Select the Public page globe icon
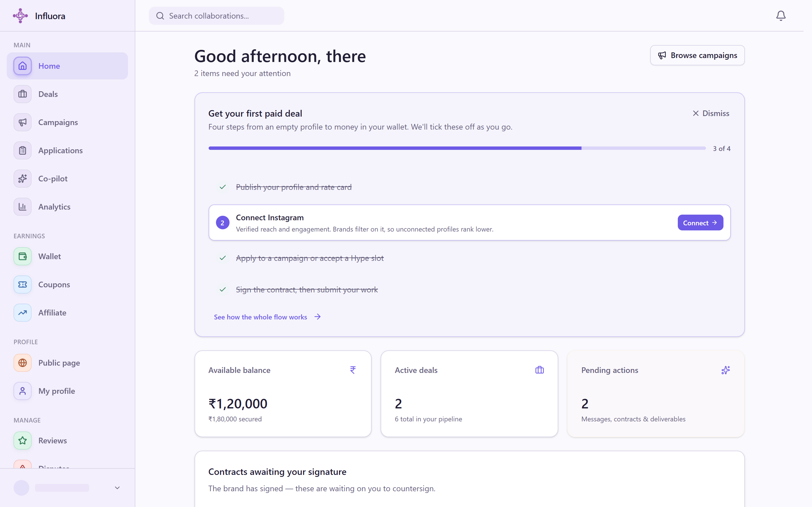812x507 pixels. click(x=23, y=363)
